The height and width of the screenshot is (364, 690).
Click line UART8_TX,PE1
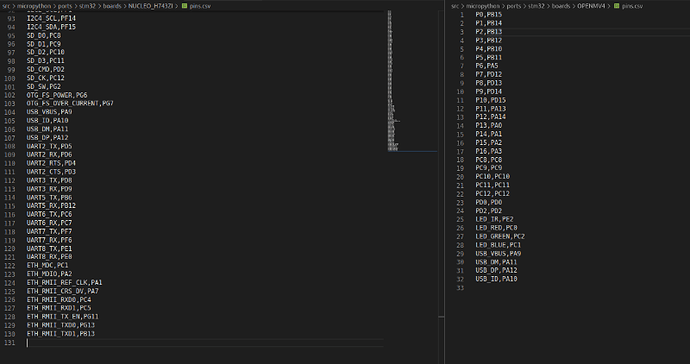49,249
